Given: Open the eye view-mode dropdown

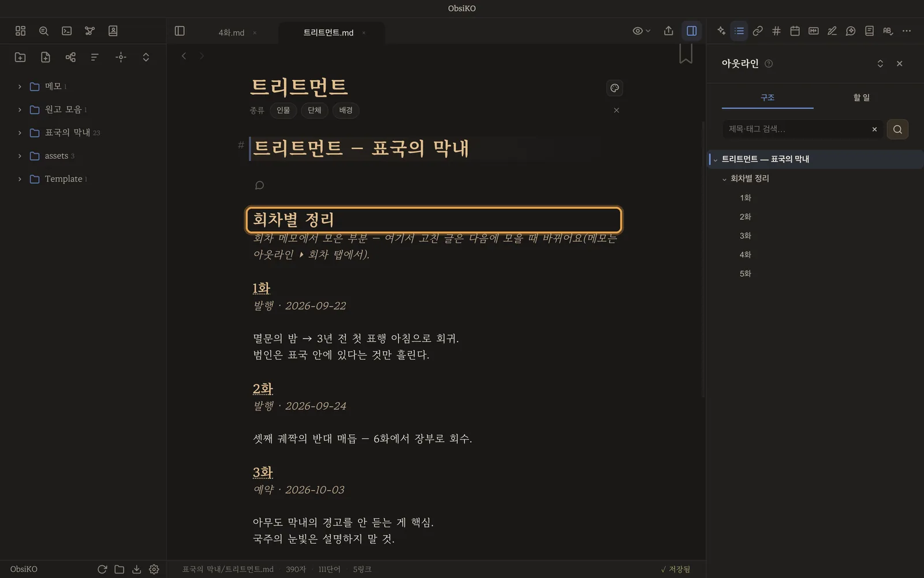Looking at the screenshot, I should [x=641, y=31].
